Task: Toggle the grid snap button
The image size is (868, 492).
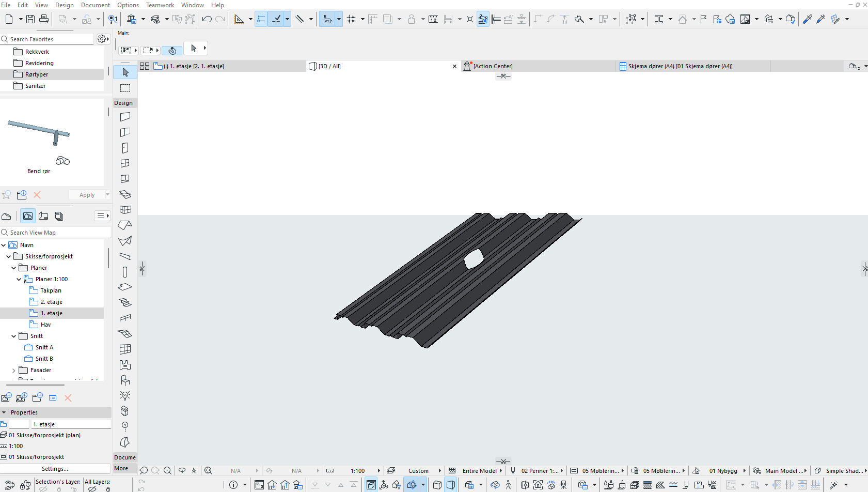Action: click(352, 19)
